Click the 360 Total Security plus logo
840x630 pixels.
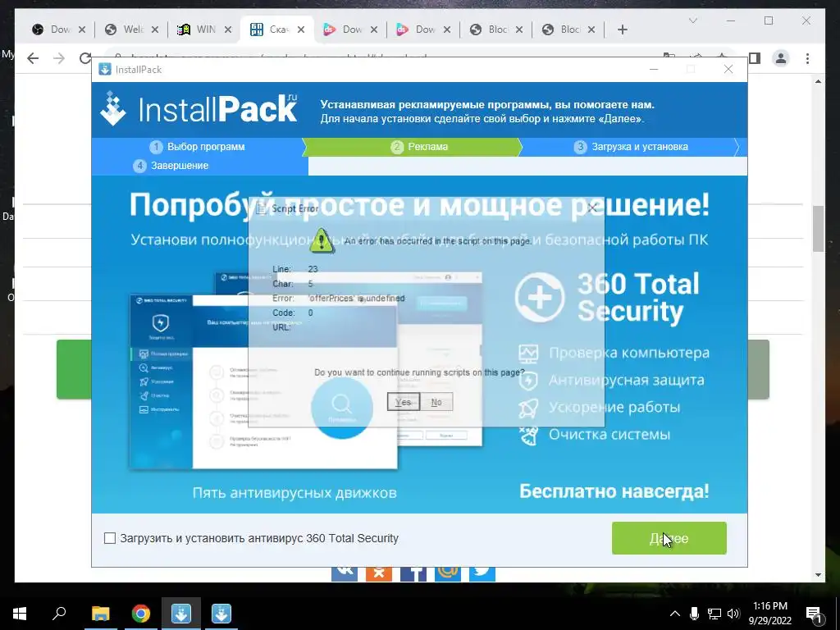coord(540,297)
